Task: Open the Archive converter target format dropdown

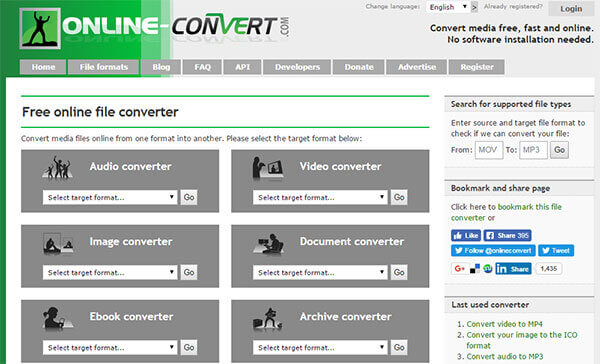Action: coord(320,348)
